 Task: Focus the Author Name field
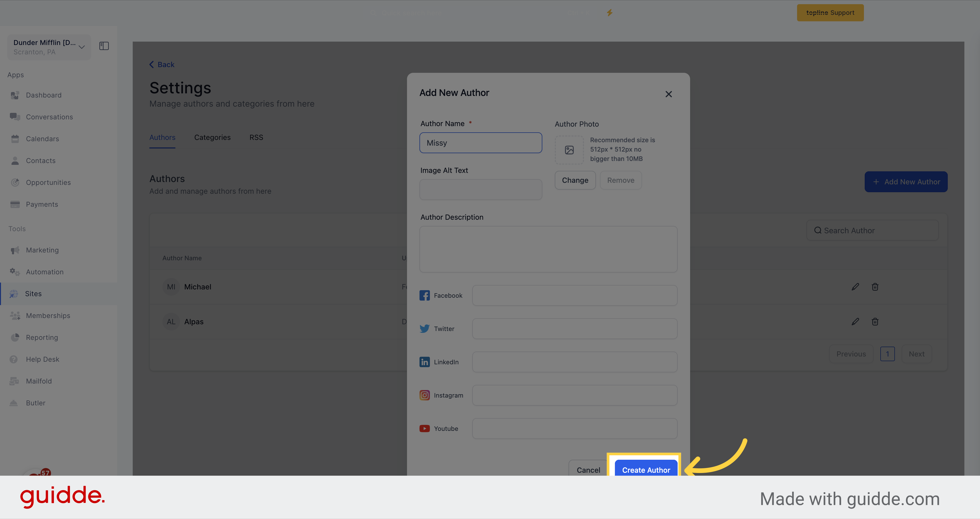point(480,142)
